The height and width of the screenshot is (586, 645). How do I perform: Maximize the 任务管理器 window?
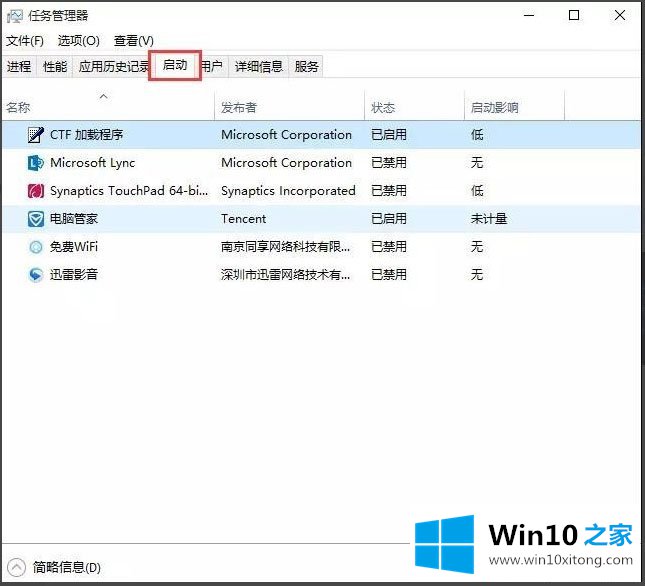tap(574, 16)
